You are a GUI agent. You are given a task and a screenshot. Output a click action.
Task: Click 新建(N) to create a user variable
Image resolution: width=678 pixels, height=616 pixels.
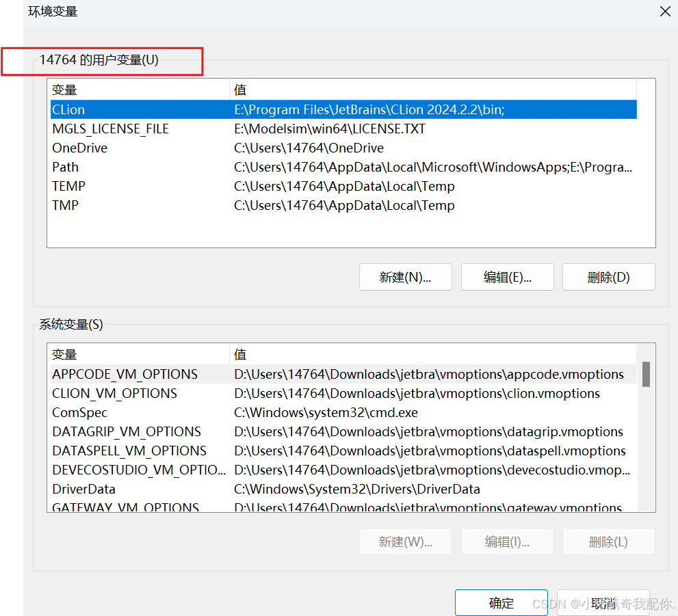[x=405, y=277]
